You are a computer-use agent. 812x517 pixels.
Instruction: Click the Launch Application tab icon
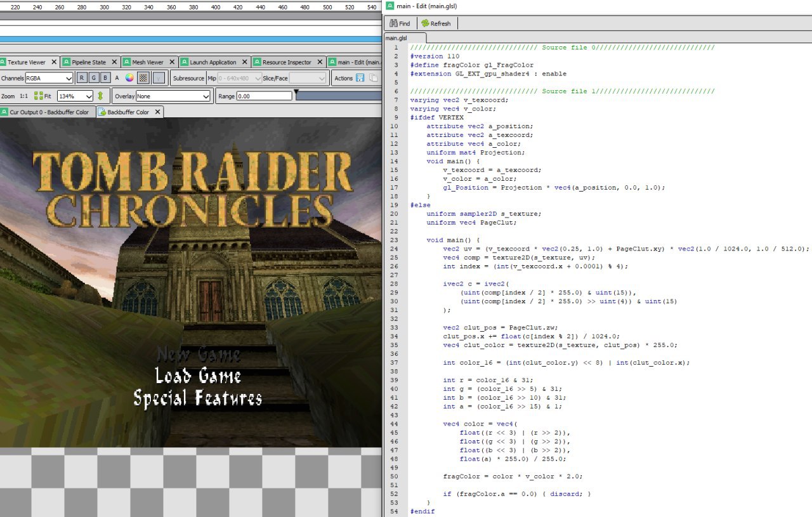(x=184, y=62)
